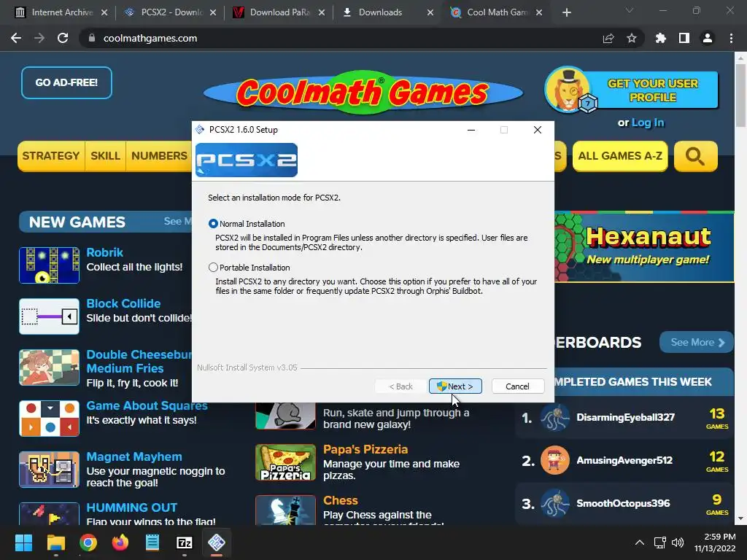
Task: Click the Next button in PCSX2 Setup
Action: click(x=455, y=386)
